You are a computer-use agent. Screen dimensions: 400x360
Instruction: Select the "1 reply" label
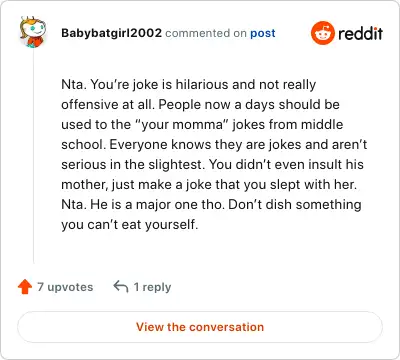click(152, 287)
